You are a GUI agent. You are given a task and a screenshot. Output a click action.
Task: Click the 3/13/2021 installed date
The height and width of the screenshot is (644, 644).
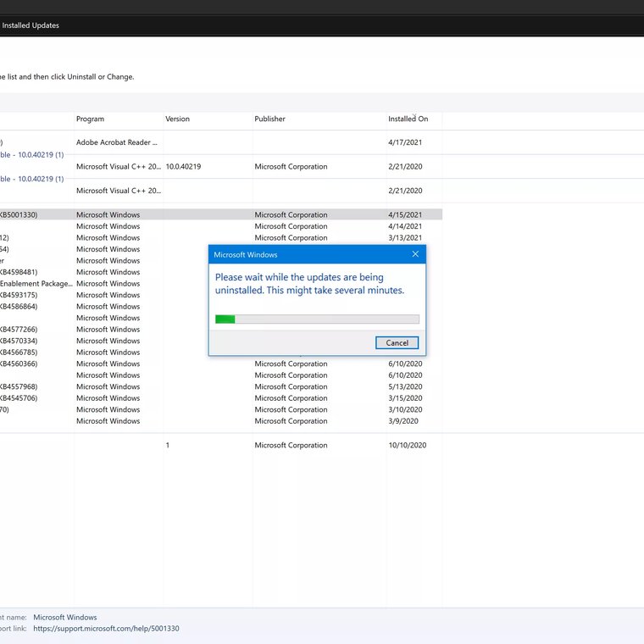405,237
